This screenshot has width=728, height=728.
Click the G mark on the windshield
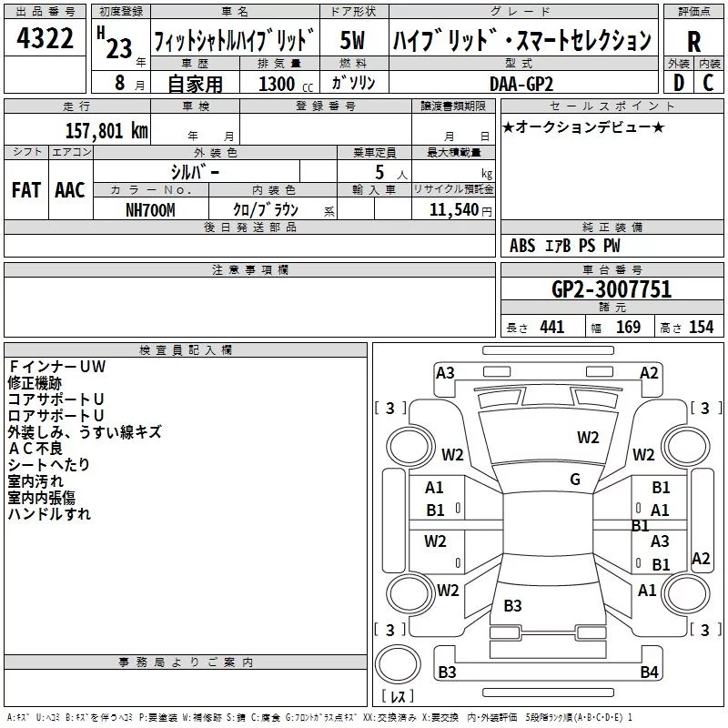575,480
